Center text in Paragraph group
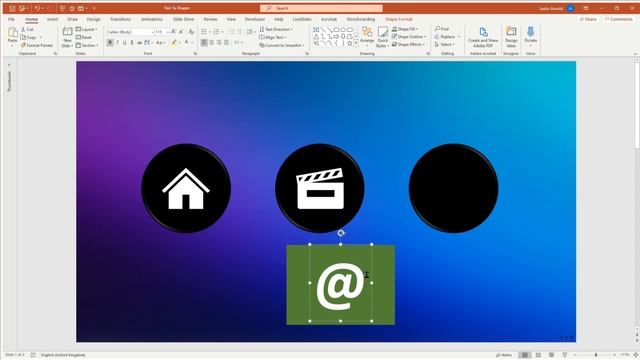The width and height of the screenshot is (640, 360). [211, 42]
